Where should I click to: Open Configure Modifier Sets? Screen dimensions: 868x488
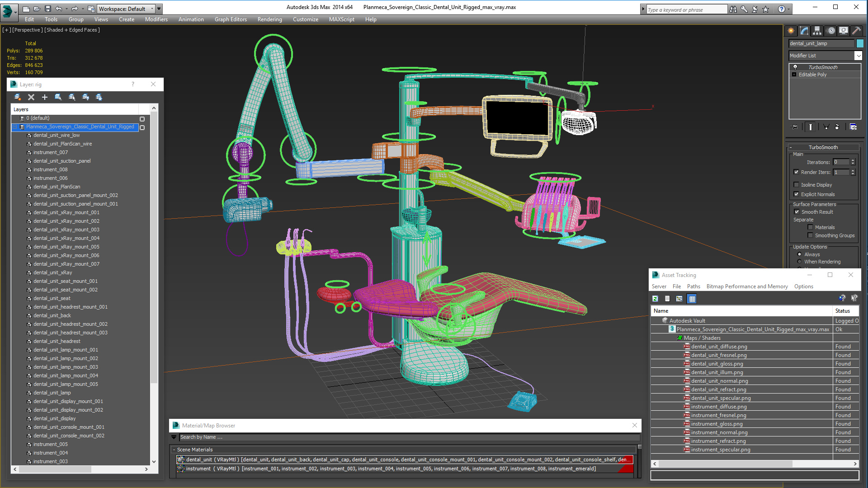tap(854, 127)
